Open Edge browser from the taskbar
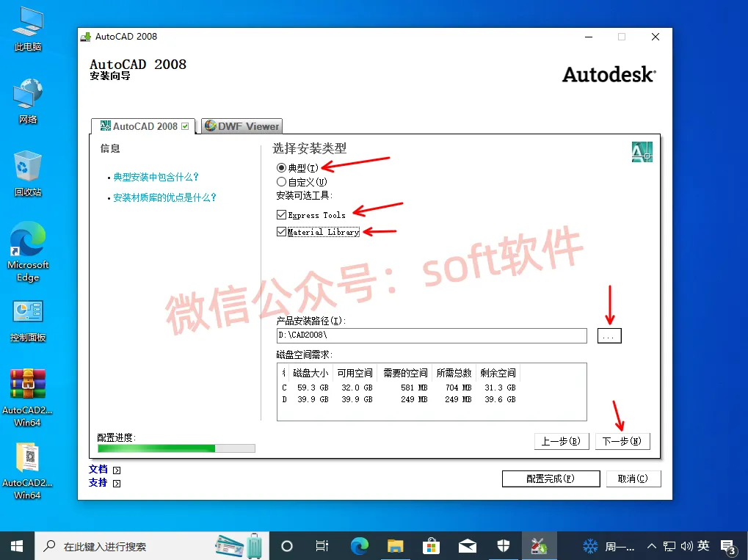 [x=360, y=546]
